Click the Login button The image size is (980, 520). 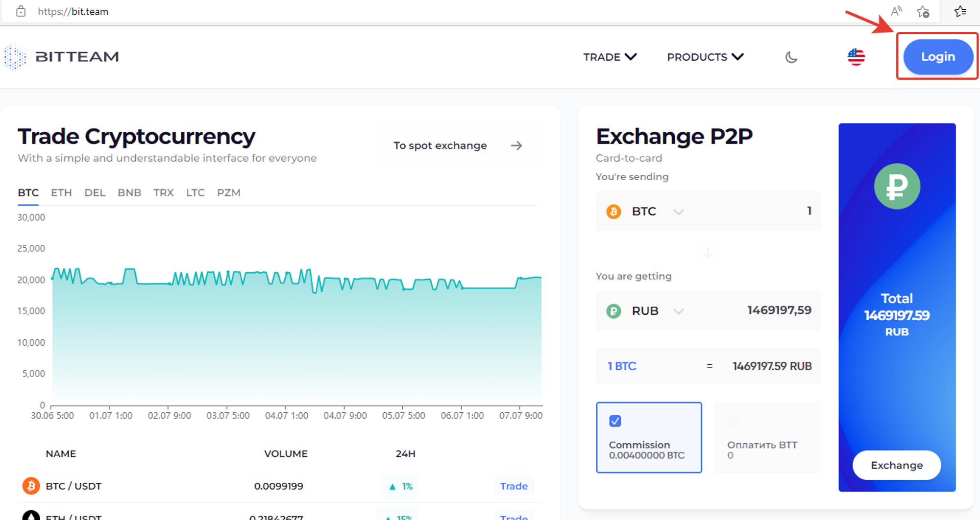pyautogui.click(x=938, y=57)
